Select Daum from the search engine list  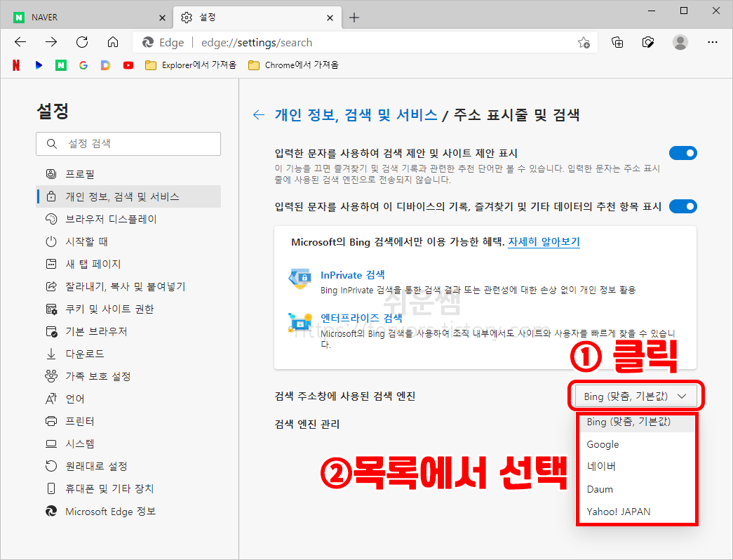(637, 489)
